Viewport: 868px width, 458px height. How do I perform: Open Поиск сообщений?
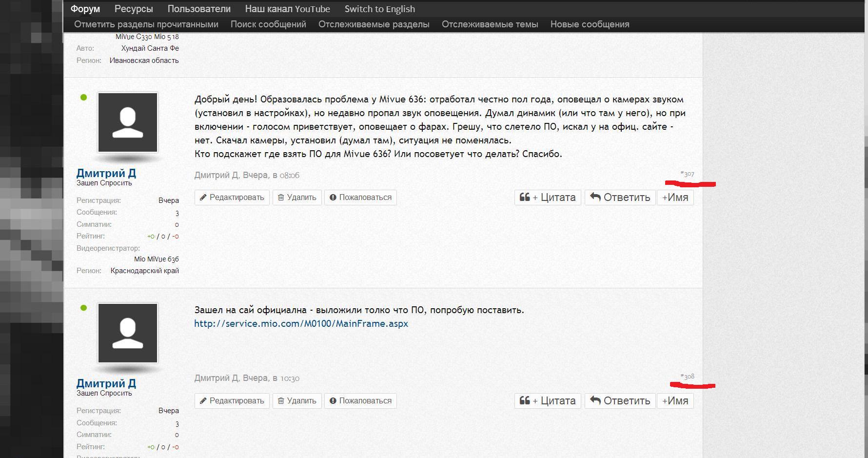click(x=268, y=24)
